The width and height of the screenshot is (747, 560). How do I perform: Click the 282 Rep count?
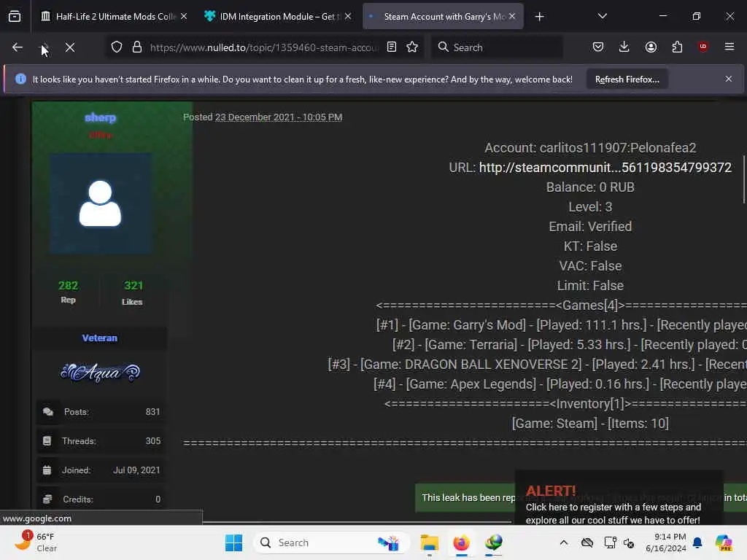(x=68, y=286)
